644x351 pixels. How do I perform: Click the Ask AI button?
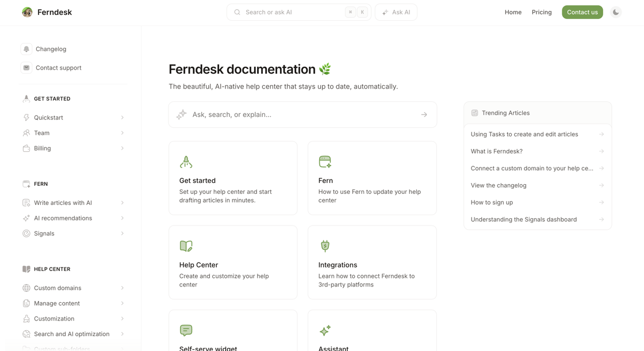tap(396, 12)
